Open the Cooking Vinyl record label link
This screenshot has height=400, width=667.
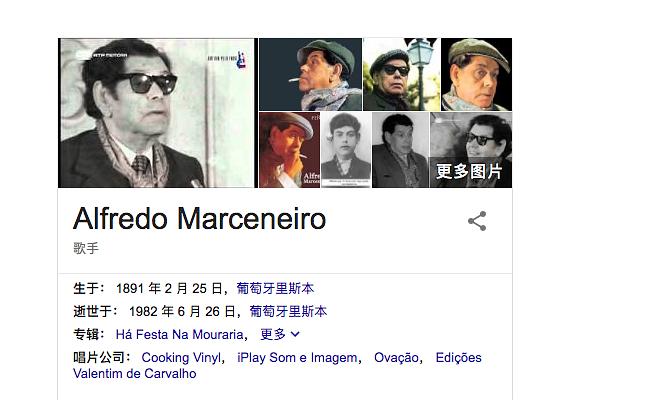tap(181, 357)
